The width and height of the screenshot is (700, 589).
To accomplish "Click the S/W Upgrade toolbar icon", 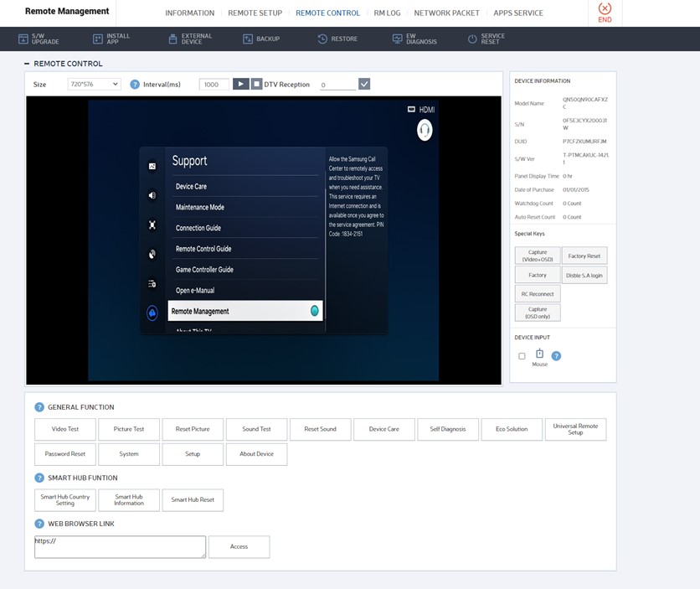I will [x=23, y=39].
